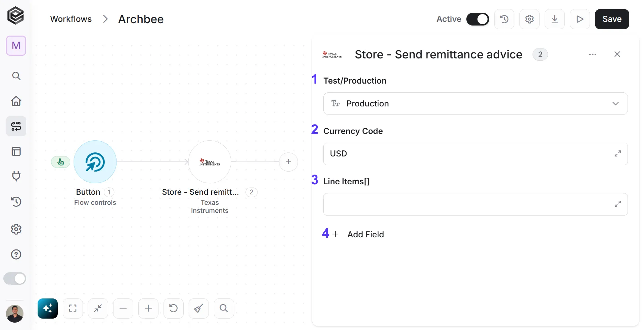Click Add Field
The height and width of the screenshot is (330, 644).
(x=358, y=234)
